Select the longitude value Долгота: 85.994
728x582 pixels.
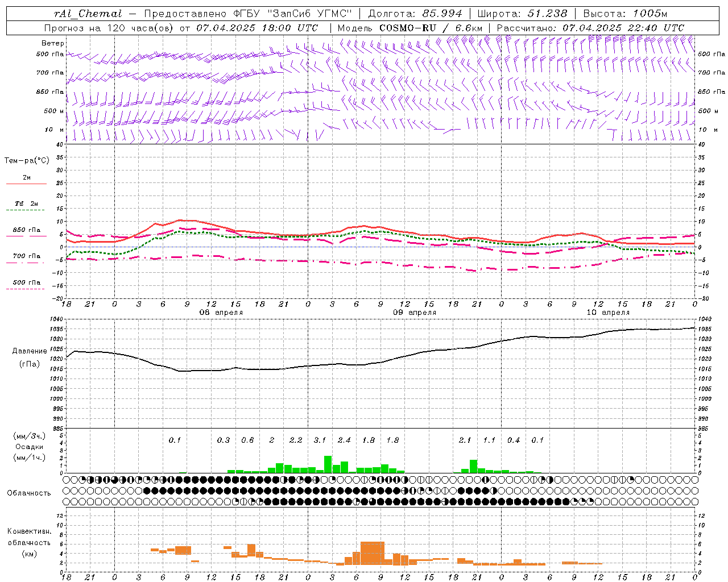click(x=415, y=14)
